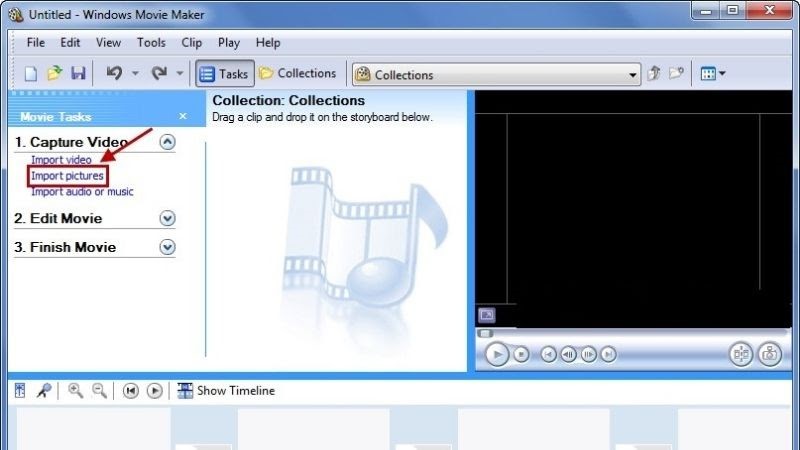This screenshot has width=800, height=450.
Task: Zoom out the timeline
Action: pos(99,391)
